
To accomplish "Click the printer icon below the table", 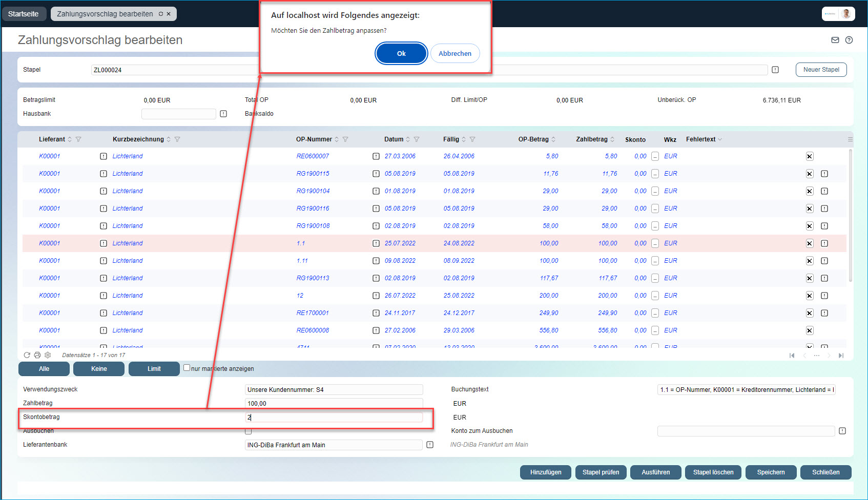I will [x=37, y=355].
